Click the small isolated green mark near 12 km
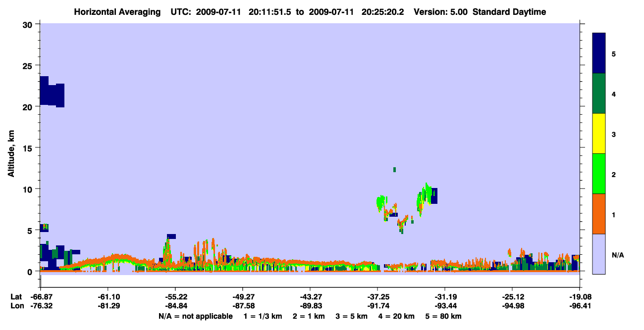The height and width of the screenshot is (330, 644). (394, 170)
